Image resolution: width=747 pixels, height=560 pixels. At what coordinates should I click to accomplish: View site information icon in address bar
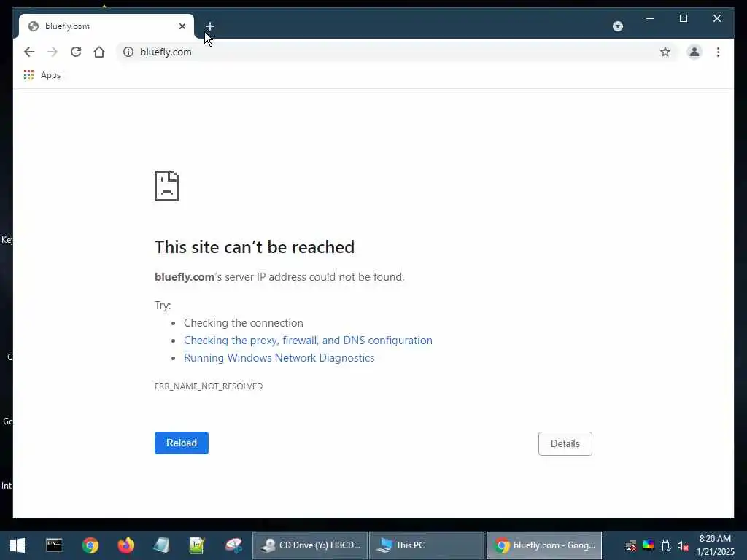coord(128,52)
